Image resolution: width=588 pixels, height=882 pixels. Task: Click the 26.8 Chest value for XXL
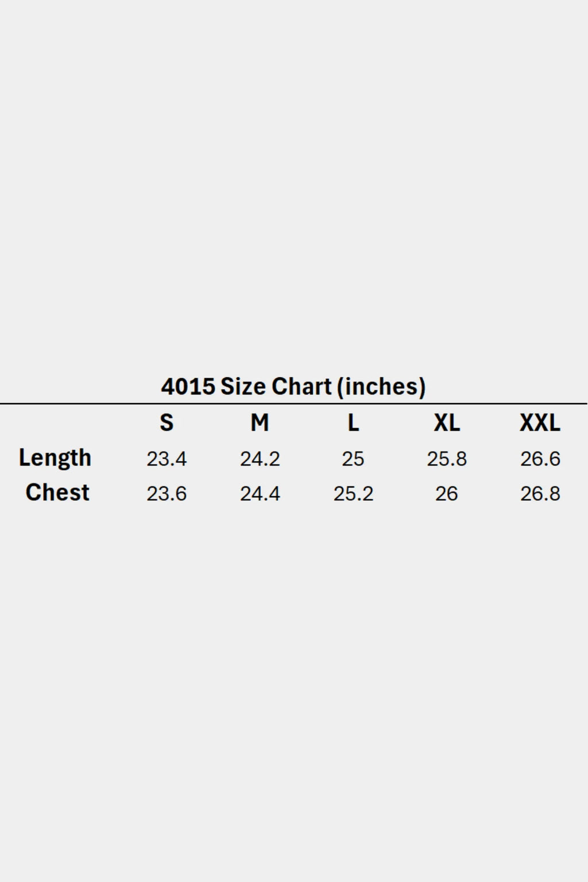pos(540,494)
